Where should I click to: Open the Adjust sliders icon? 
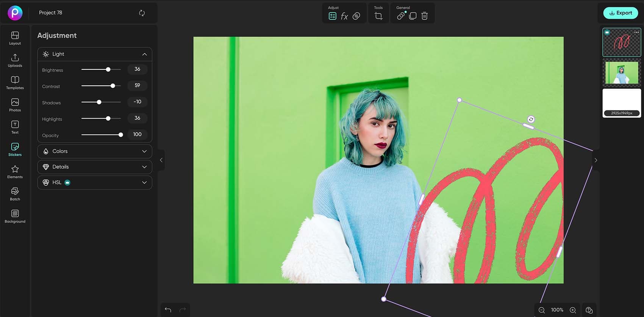(332, 16)
